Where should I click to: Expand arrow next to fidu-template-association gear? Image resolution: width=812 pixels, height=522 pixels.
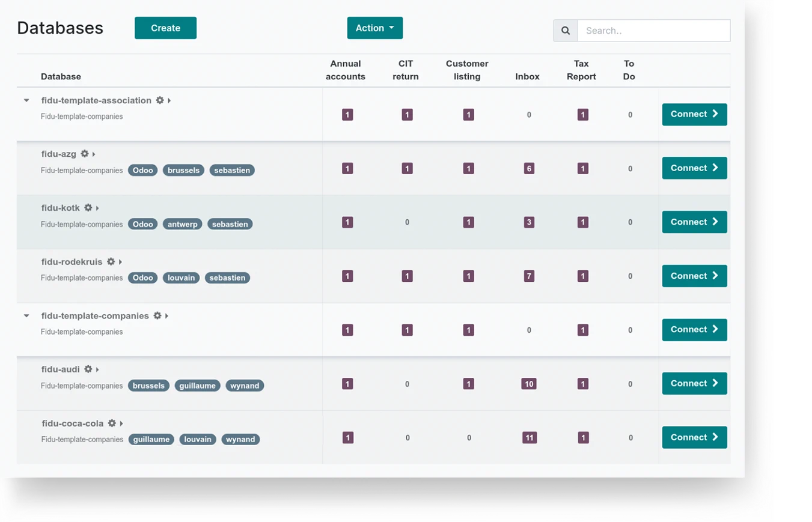[169, 100]
